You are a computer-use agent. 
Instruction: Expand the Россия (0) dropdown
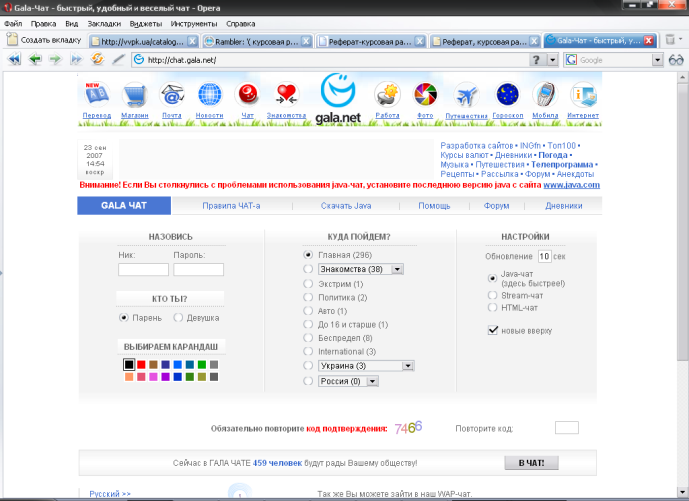pos(372,381)
